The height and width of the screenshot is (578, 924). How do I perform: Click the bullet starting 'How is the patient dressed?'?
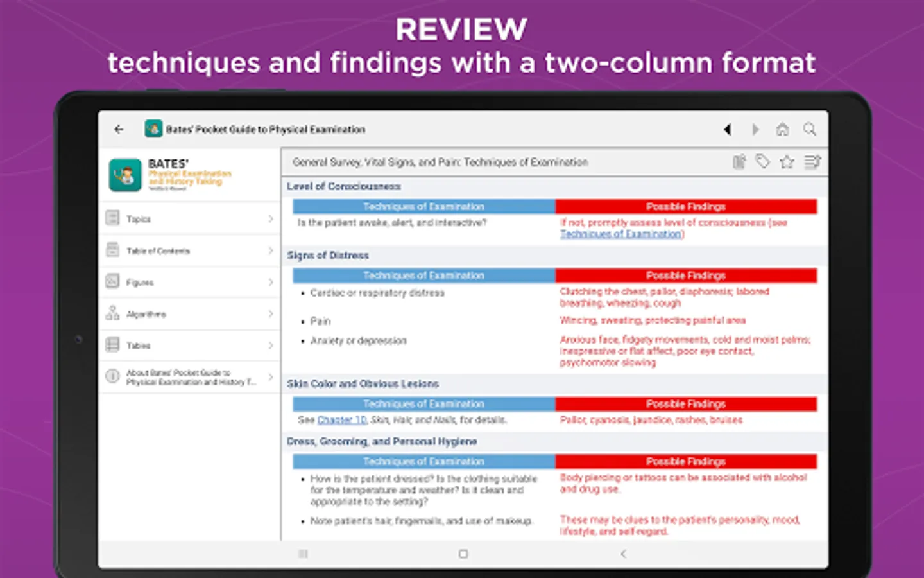[x=424, y=490]
